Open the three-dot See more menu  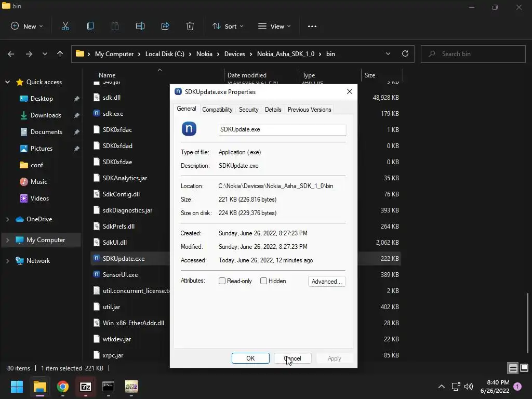click(312, 26)
